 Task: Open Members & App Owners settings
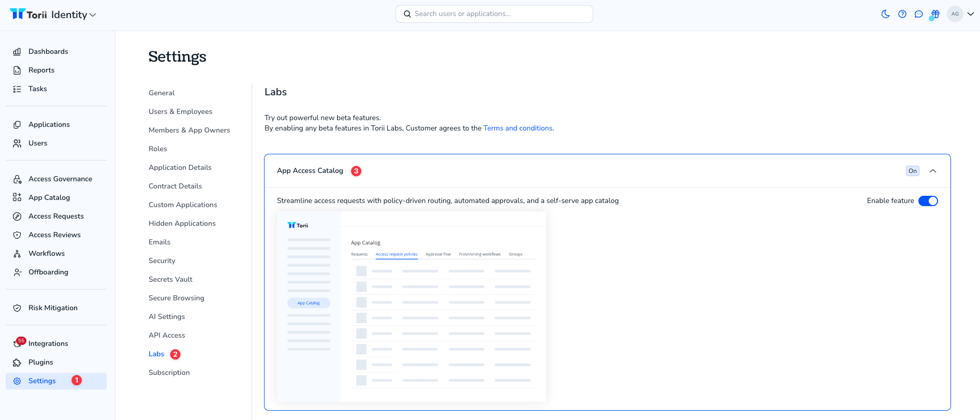[x=189, y=130]
